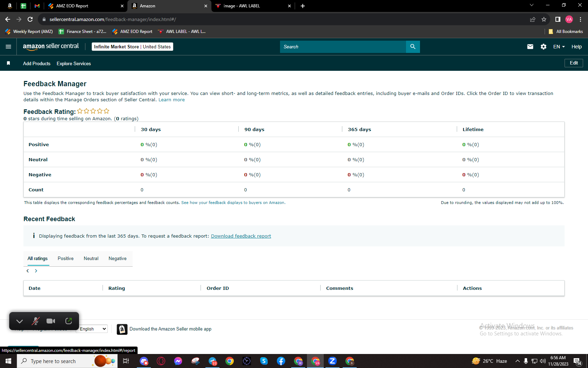Open the messages envelope icon
The image size is (588, 368).
coord(530,47)
